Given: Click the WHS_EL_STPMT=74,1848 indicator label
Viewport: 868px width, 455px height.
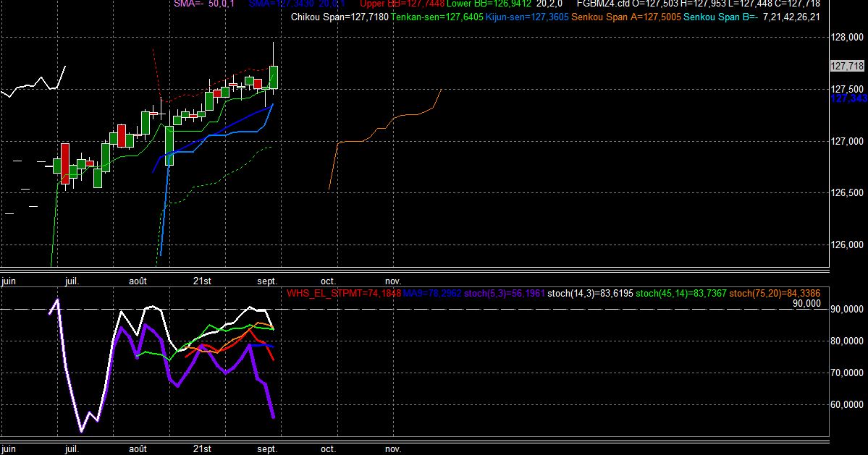Looking at the screenshot, I should [x=343, y=294].
